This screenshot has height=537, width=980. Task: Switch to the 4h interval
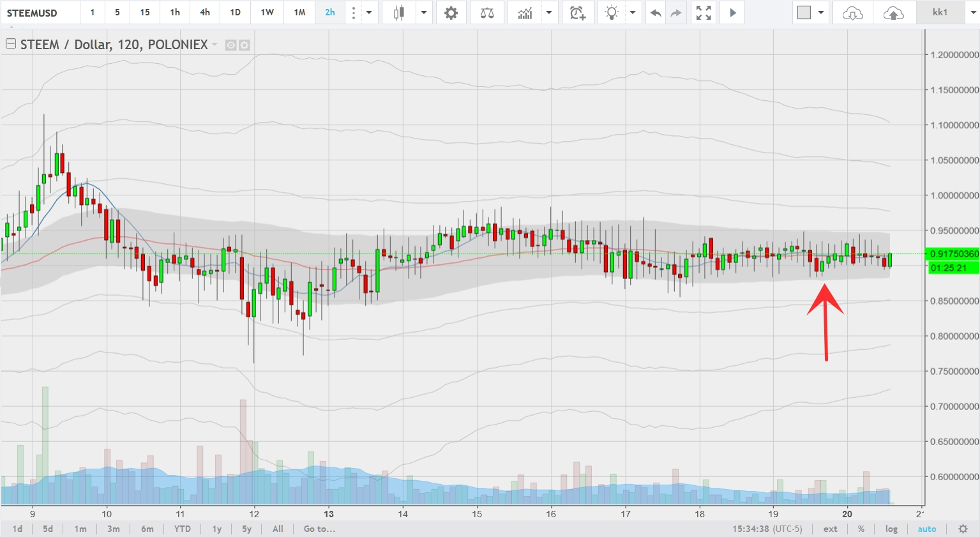point(205,13)
